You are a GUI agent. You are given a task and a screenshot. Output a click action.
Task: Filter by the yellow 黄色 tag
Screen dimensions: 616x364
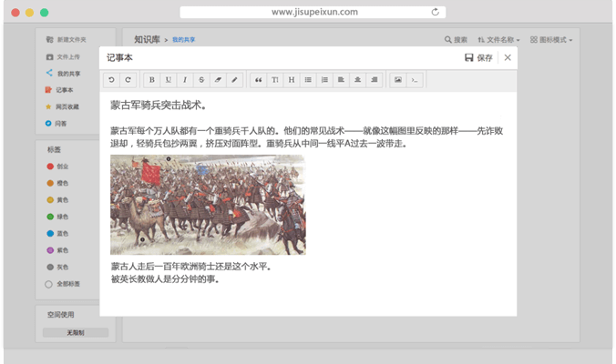coord(57,200)
